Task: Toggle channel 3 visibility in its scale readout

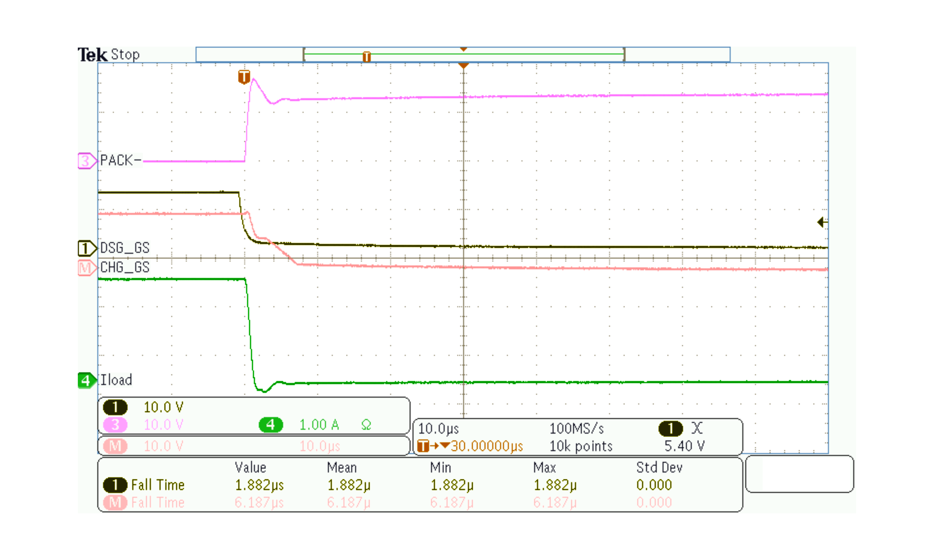Action: coord(116,425)
